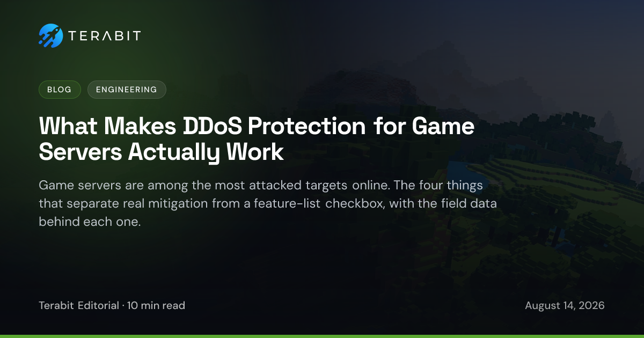Click the Terabit rocket logo icon
Viewport: 644px width, 338px height.
click(50, 35)
